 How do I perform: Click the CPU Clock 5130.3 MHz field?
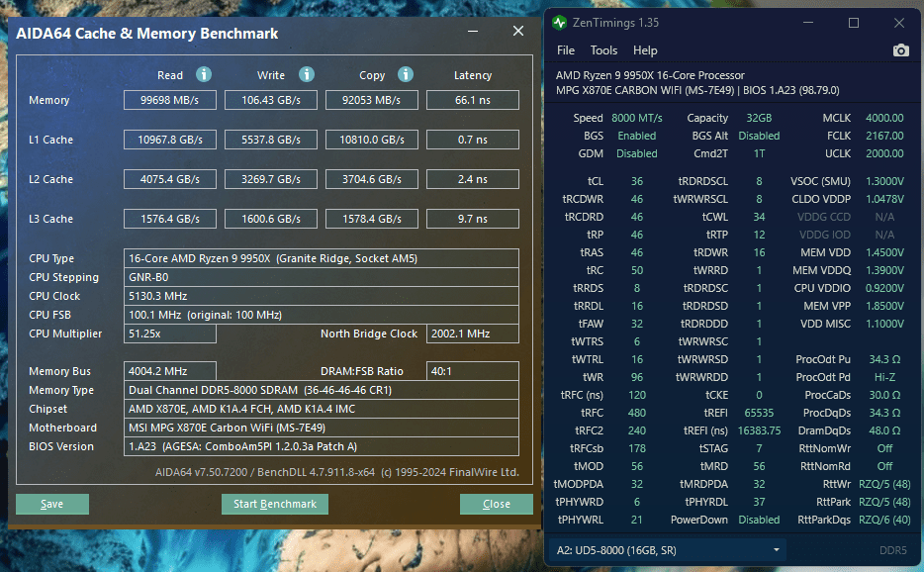[x=322, y=296]
